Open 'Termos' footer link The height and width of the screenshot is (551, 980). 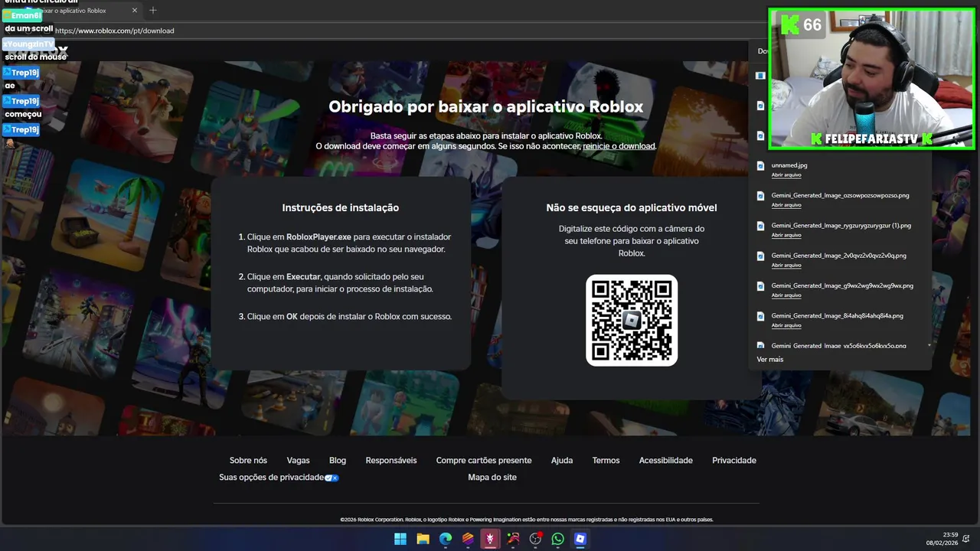(x=606, y=461)
